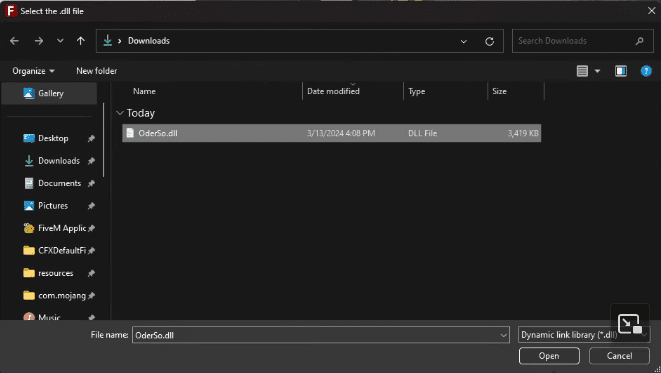Open the Organize menu
Image resolution: width=661 pixels, height=373 pixels.
point(33,71)
